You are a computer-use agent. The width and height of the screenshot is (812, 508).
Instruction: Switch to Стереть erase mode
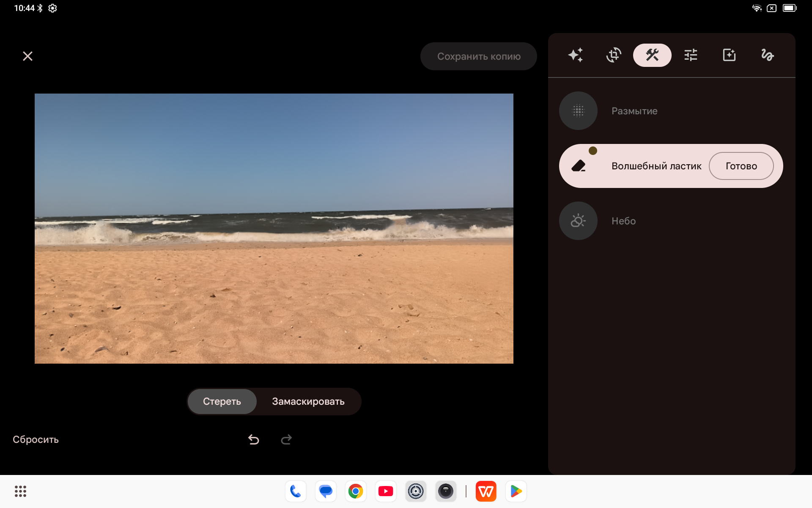[222, 401]
